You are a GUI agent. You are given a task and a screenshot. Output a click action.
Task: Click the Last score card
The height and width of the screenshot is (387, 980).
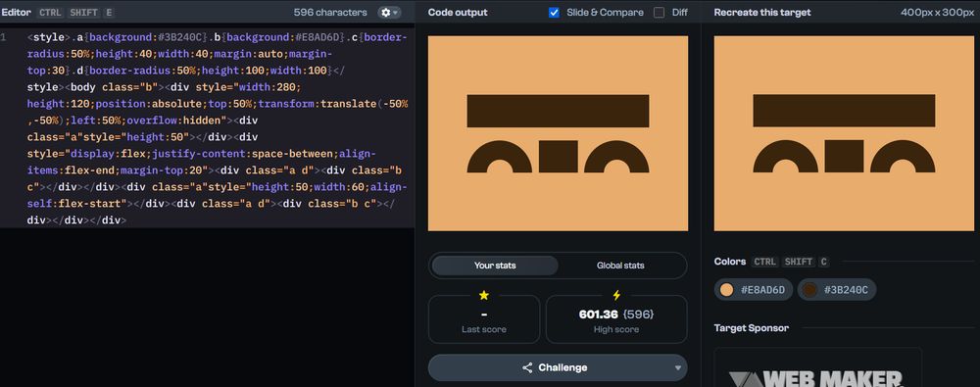[x=484, y=318]
